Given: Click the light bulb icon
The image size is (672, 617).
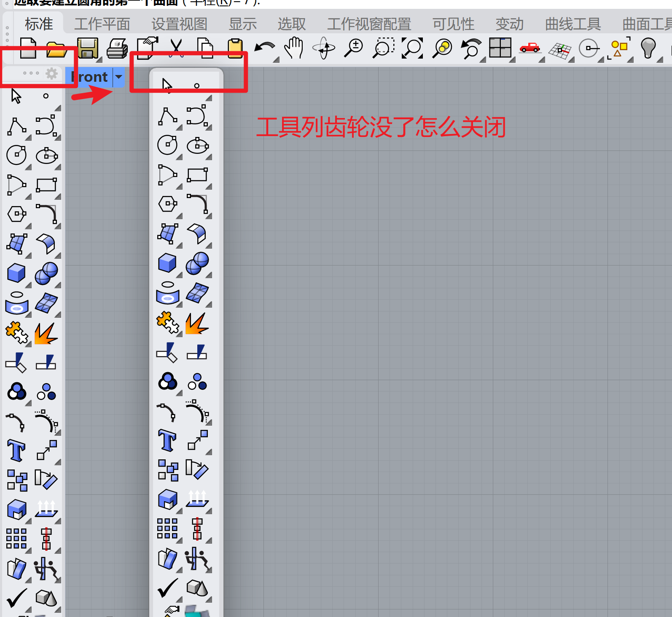Looking at the screenshot, I should (648, 48).
